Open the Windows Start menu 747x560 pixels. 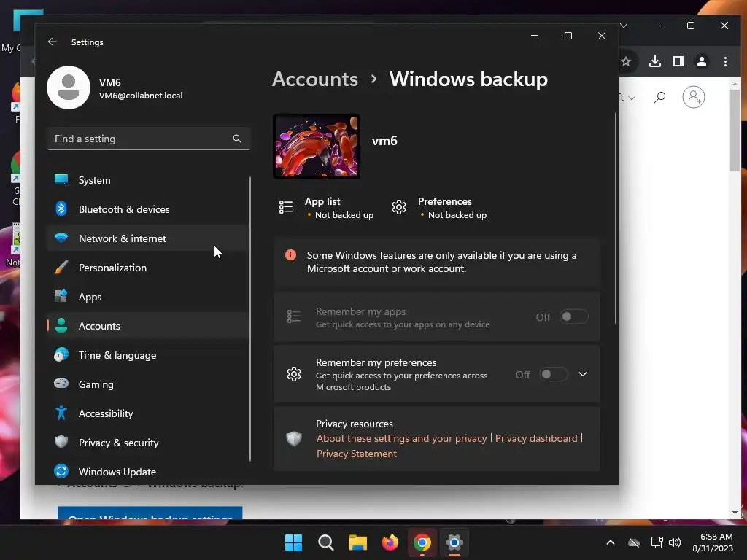point(293,542)
